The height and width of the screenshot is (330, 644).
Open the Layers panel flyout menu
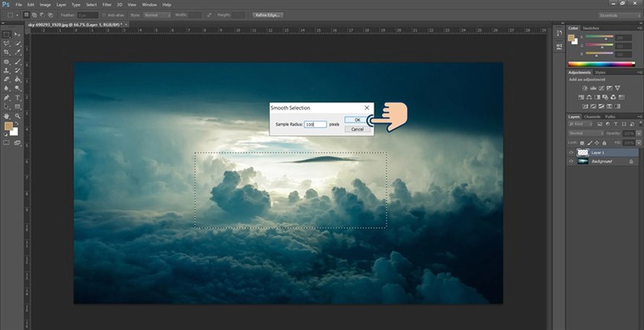click(640, 117)
